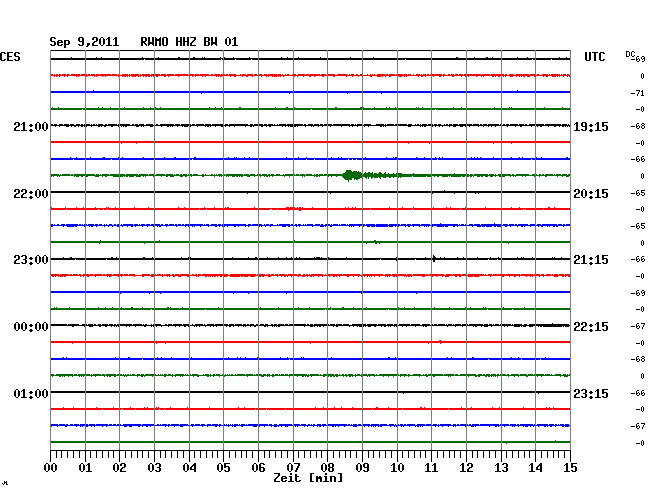Click the '14' minute tick label
The height and width of the screenshot is (494, 650).
click(x=535, y=467)
